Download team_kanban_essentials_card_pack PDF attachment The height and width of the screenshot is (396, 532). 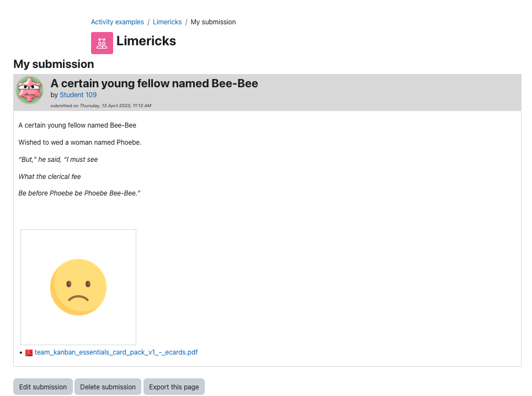point(116,352)
